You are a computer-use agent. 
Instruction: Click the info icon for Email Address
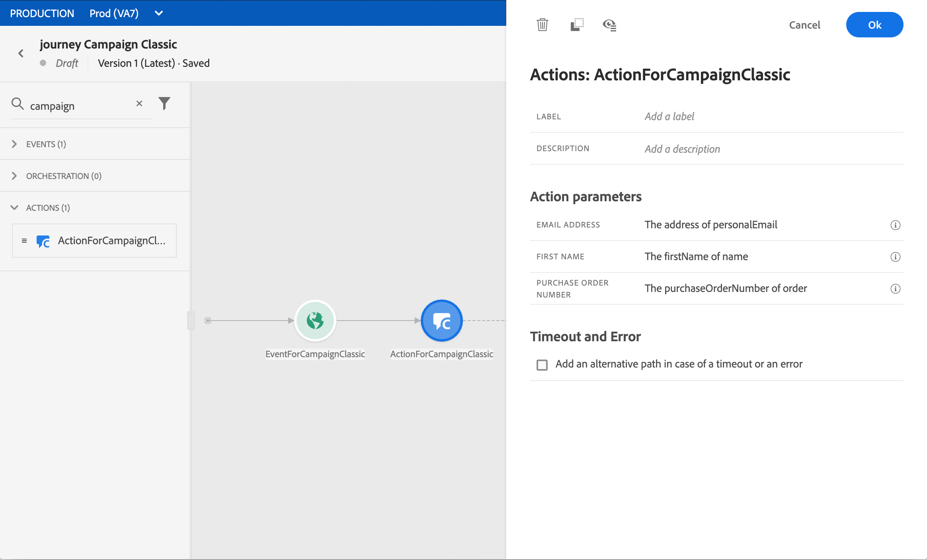[895, 225]
